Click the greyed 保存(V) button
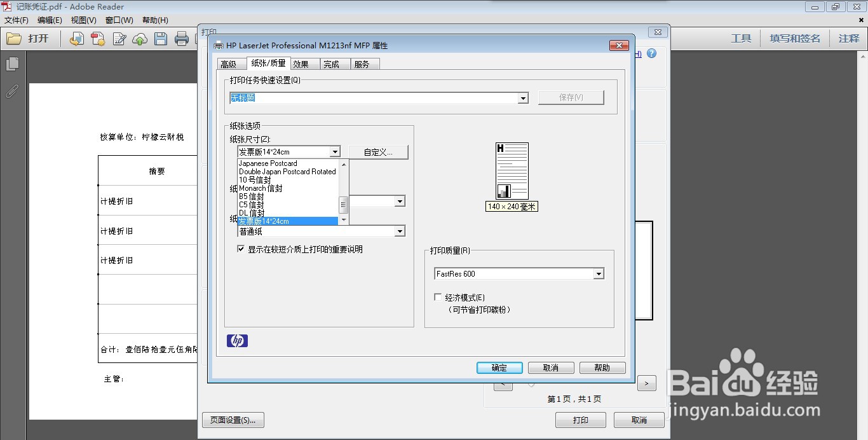868x440 pixels. click(x=571, y=97)
